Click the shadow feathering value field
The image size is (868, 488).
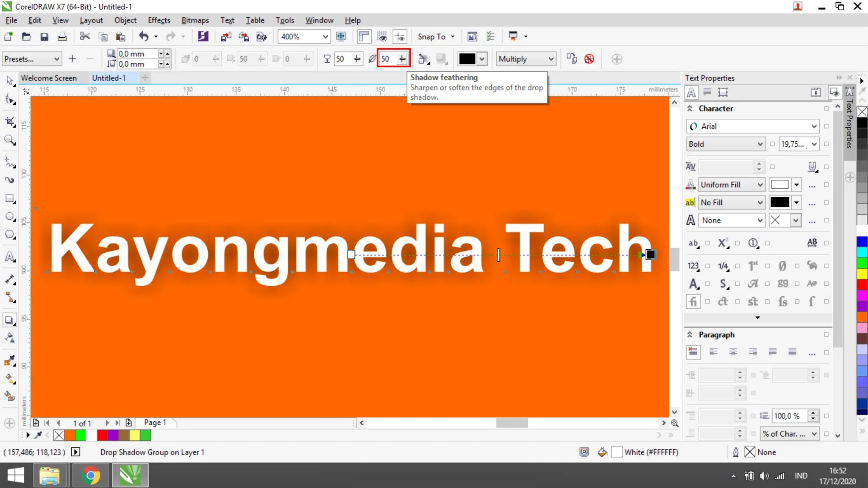tap(388, 59)
